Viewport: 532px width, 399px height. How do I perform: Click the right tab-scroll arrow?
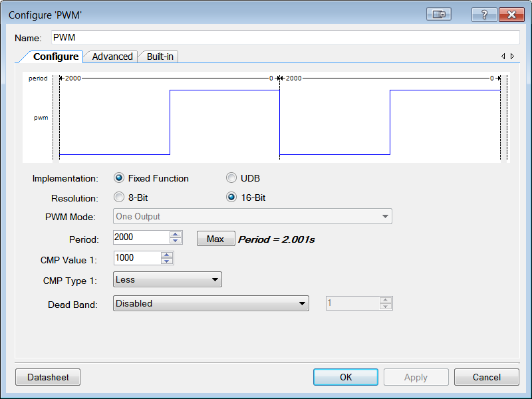tap(511, 56)
